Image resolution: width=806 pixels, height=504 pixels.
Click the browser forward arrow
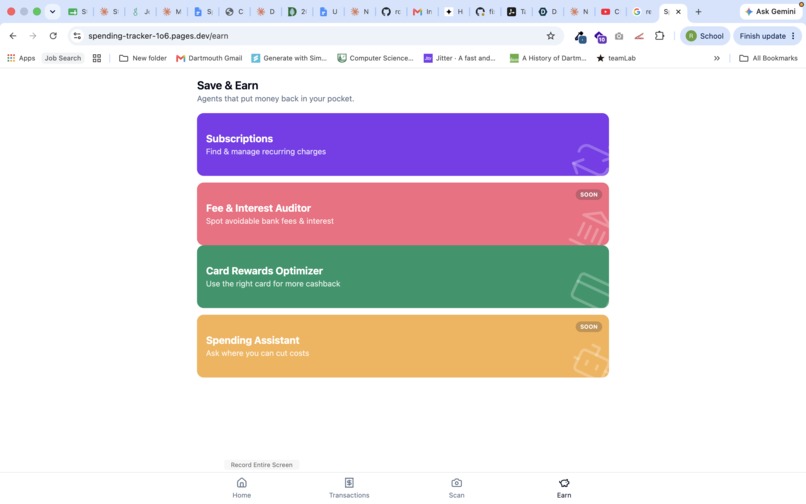coord(33,36)
